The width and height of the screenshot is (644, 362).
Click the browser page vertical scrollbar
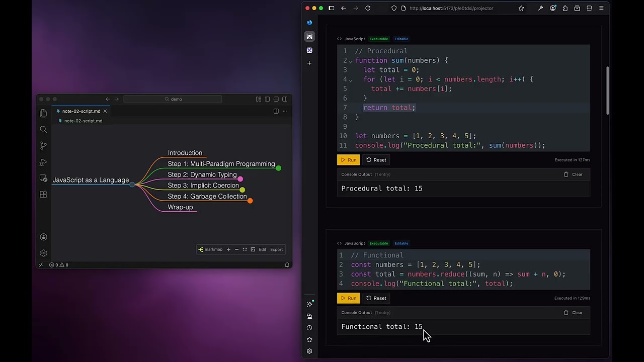[x=607, y=90]
